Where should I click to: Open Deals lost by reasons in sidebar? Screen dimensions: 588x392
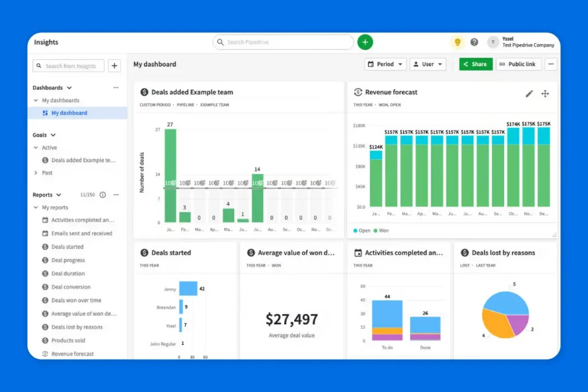(73, 327)
